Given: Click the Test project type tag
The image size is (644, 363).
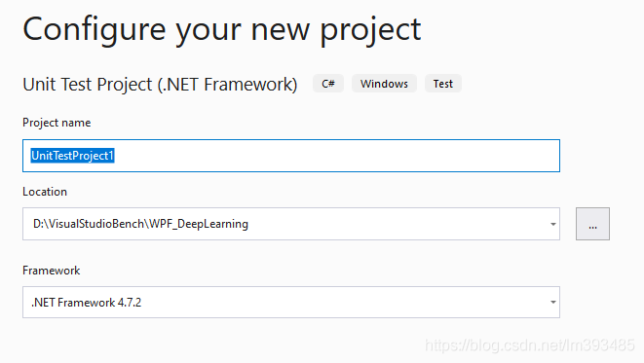Looking at the screenshot, I should tap(442, 84).
